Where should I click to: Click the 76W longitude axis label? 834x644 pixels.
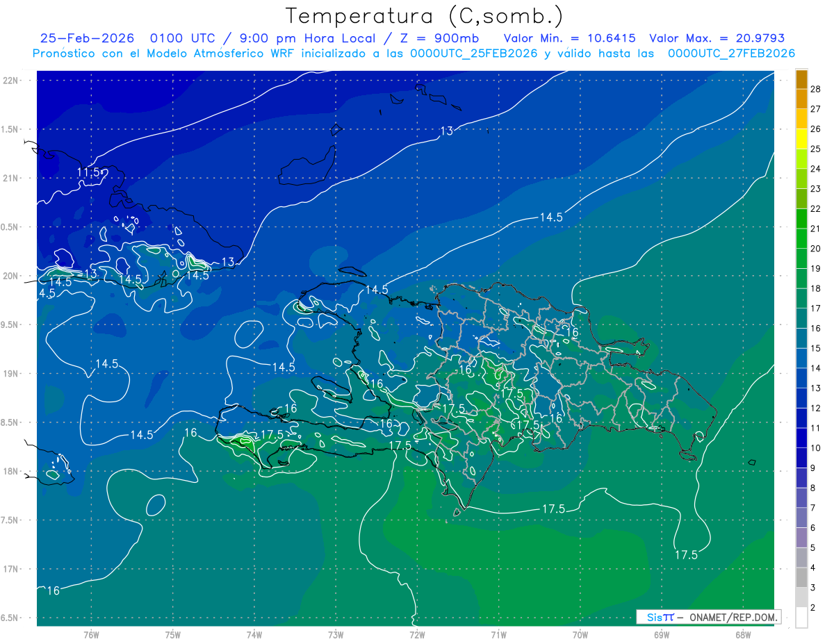coord(91,634)
